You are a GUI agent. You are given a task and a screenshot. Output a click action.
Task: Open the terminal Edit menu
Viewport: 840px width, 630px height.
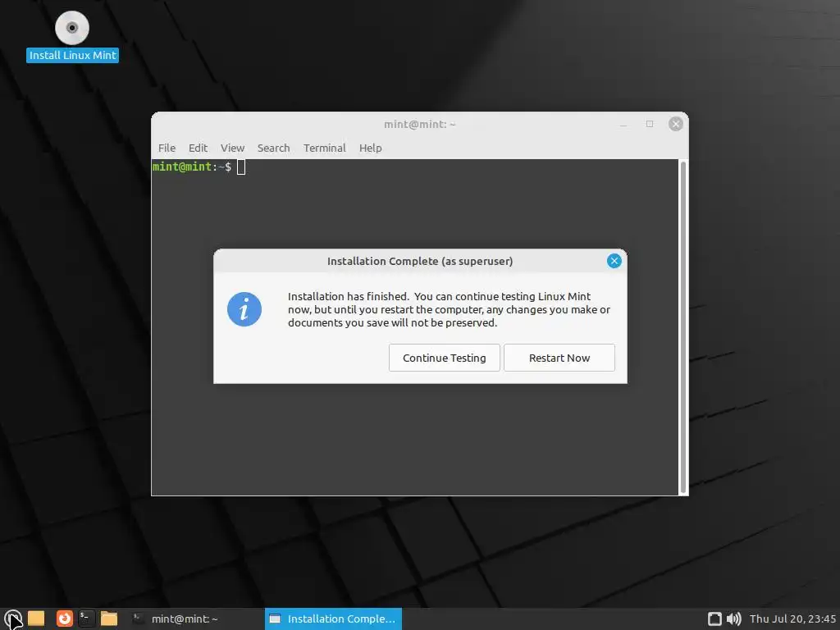198,148
